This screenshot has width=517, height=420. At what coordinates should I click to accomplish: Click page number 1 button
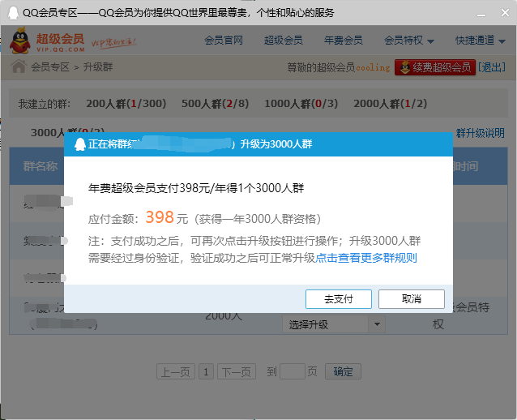coord(206,372)
